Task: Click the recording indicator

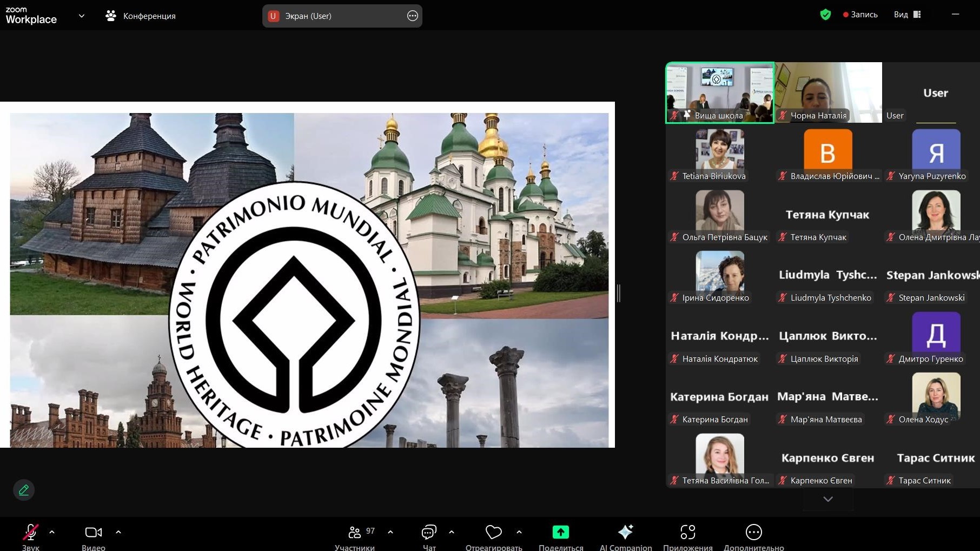Action: point(860,15)
